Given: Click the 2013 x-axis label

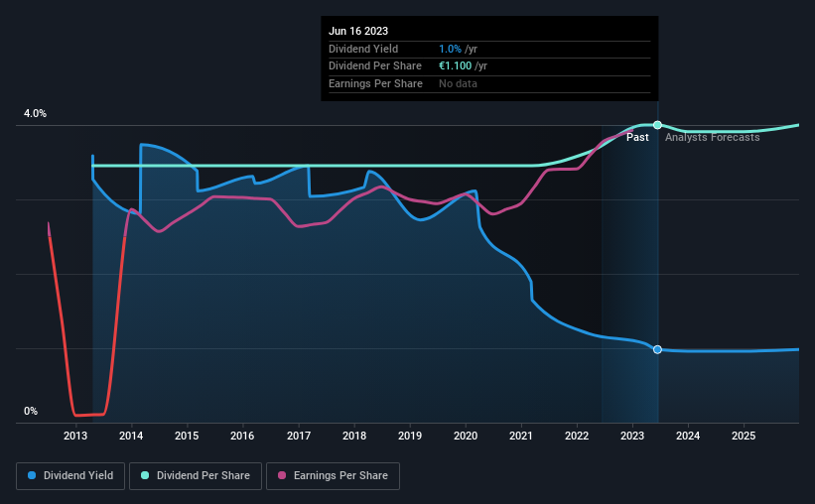Looking at the screenshot, I should click(x=75, y=436).
